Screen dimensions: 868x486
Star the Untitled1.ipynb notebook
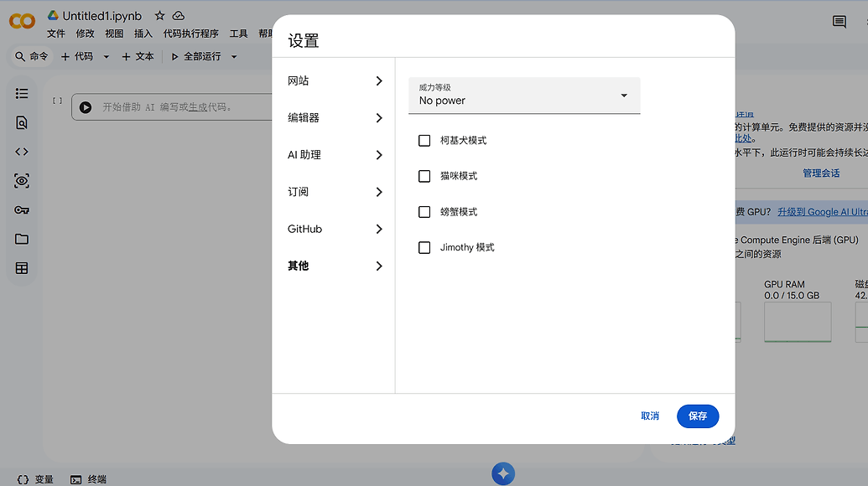coord(159,15)
